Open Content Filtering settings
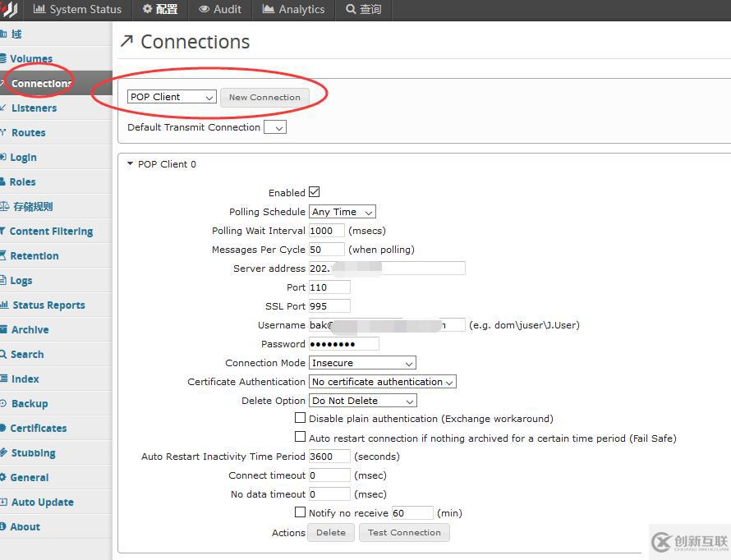 56,232
